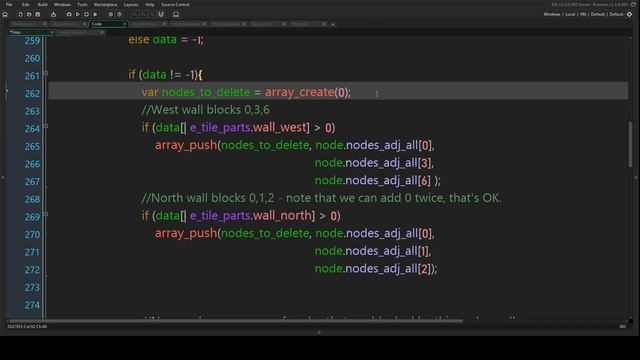Click the runtime update icon at top right
This screenshot has width=640, height=360.
click(x=633, y=4)
